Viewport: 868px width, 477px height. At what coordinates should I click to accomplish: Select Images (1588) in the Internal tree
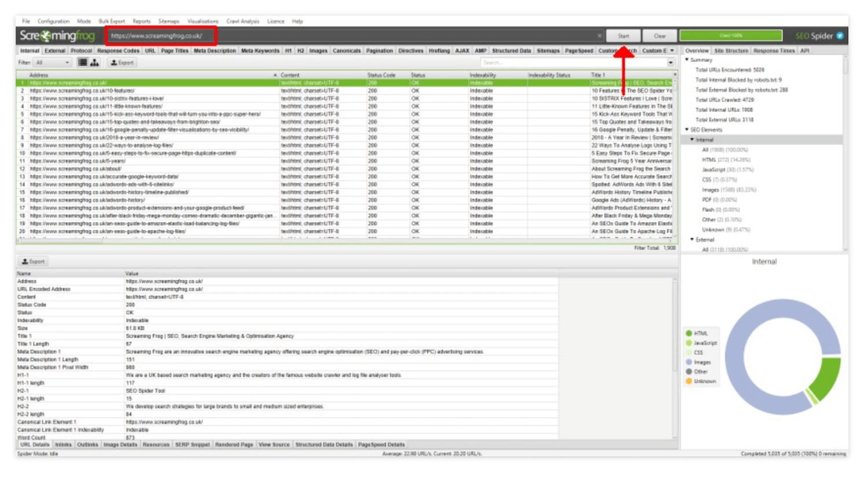pyautogui.click(x=729, y=190)
